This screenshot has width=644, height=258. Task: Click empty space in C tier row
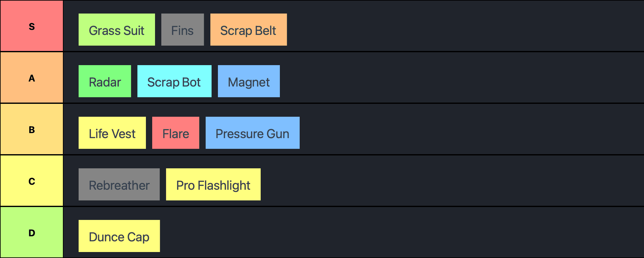453,181
